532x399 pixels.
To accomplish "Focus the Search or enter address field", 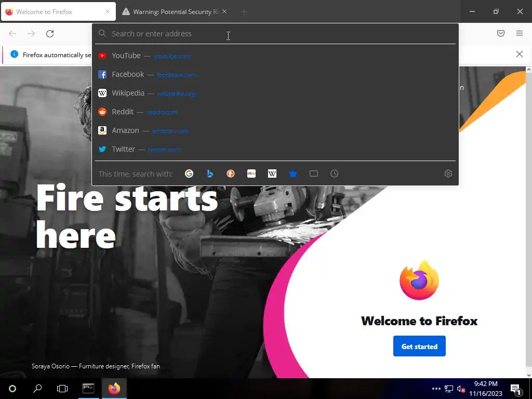I will [x=275, y=34].
